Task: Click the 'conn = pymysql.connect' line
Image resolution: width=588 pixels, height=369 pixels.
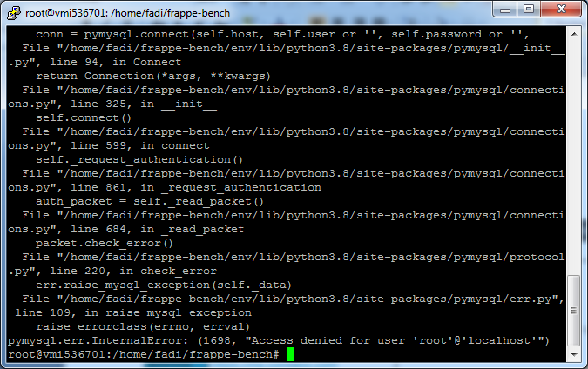Action: (282, 34)
